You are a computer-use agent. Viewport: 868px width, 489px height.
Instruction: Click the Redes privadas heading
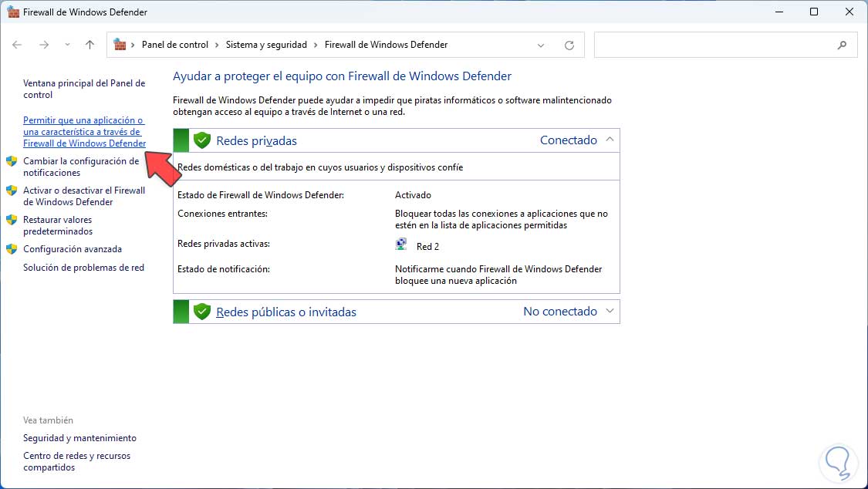pyautogui.click(x=256, y=141)
